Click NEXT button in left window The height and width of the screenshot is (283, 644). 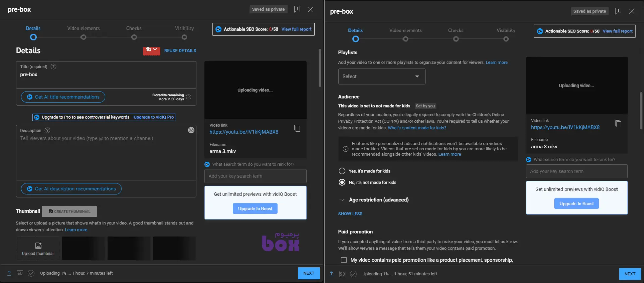[309, 273]
